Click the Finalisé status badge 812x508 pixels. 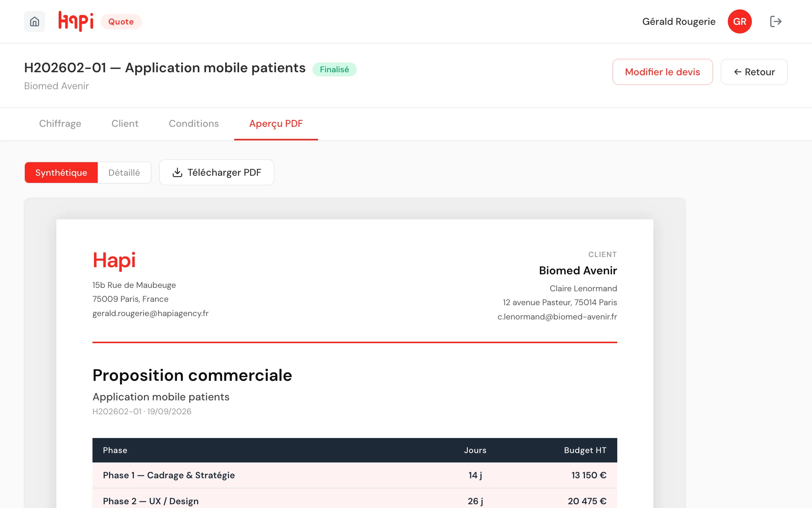tap(334, 69)
